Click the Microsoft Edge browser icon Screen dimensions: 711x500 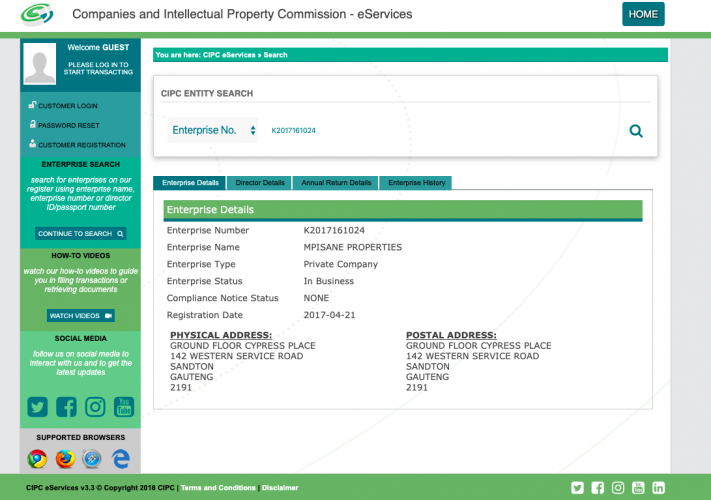(122, 459)
